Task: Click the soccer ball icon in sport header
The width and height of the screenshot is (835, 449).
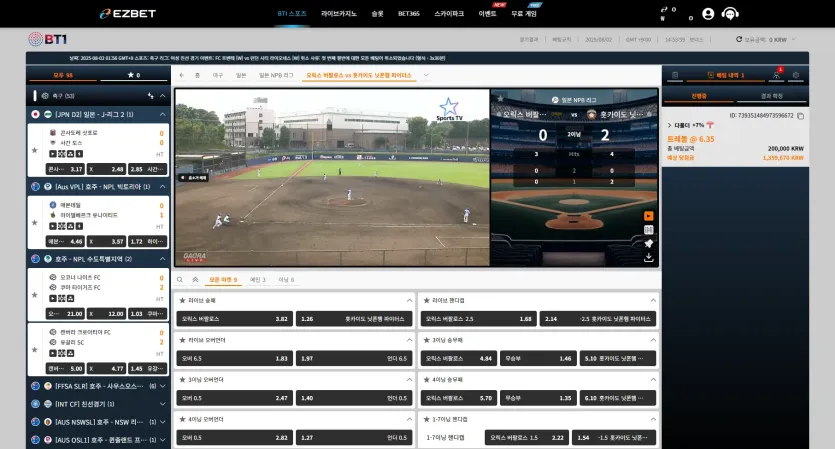Action: point(45,96)
